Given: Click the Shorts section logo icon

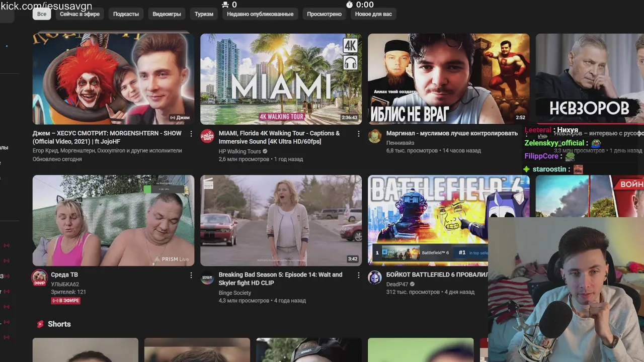Looking at the screenshot, I should point(40,324).
